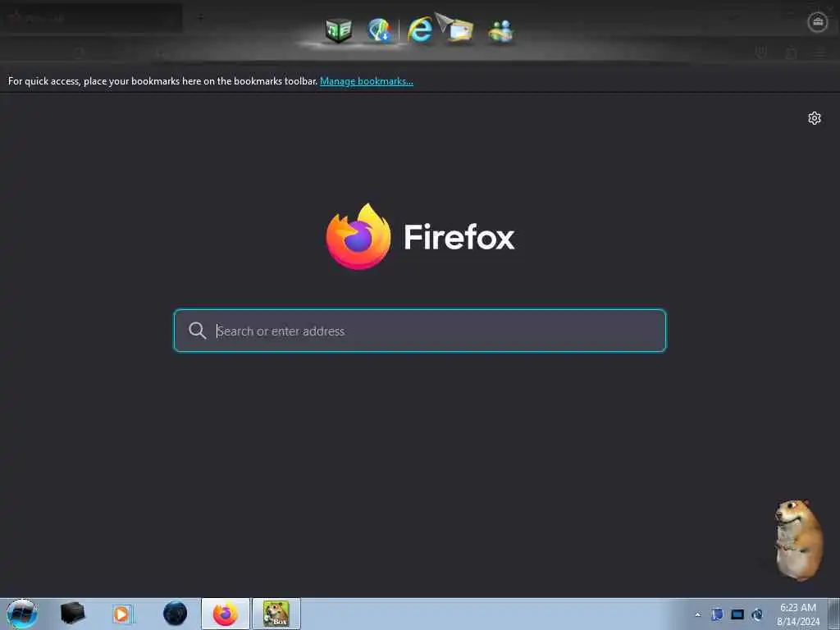
Task: Open the mail envelope dock icon
Action: pyautogui.click(x=459, y=30)
